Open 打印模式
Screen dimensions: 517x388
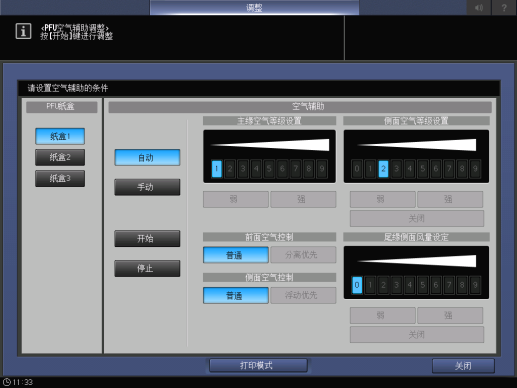click(x=258, y=365)
